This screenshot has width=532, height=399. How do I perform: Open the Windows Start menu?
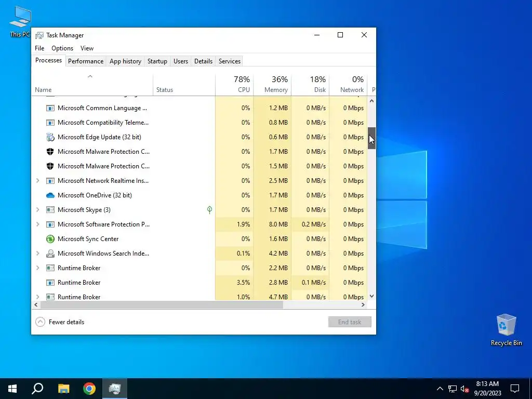pos(12,389)
